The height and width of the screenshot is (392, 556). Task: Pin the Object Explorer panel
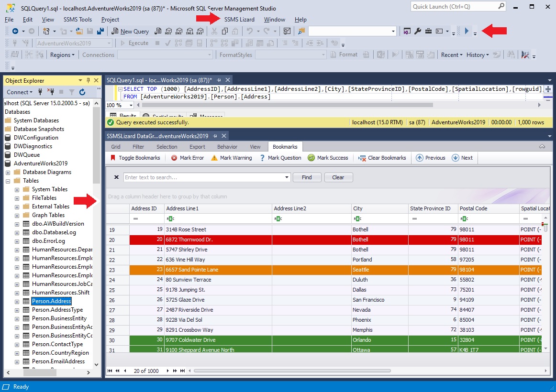pos(89,80)
